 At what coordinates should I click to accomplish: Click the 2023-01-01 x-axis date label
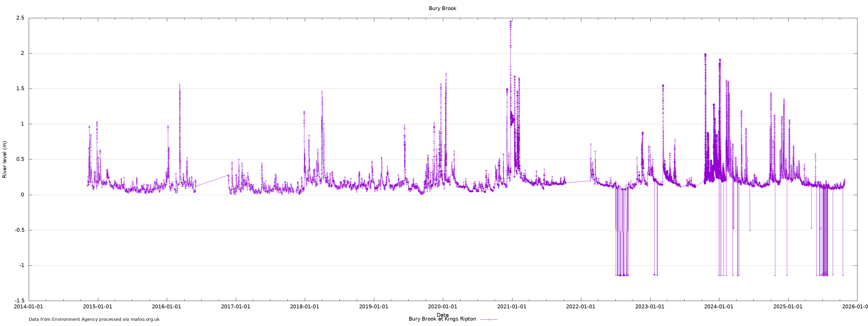coord(650,307)
